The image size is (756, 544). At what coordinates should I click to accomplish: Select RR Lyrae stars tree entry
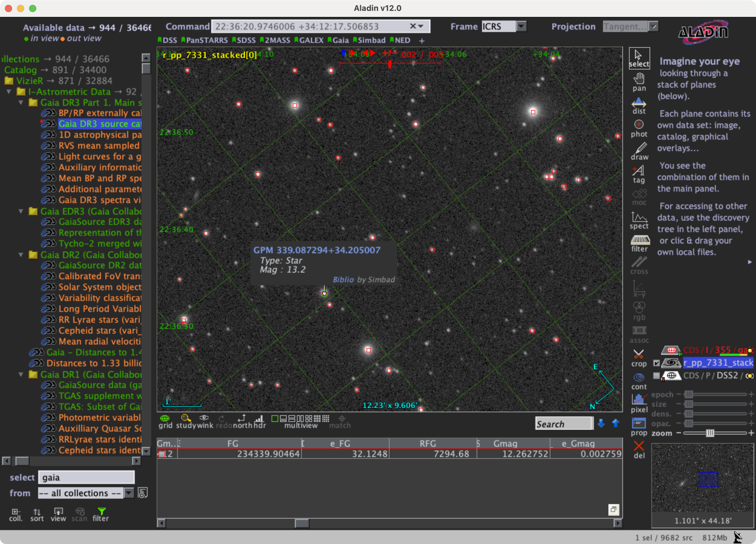pyautogui.click(x=100, y=320)
